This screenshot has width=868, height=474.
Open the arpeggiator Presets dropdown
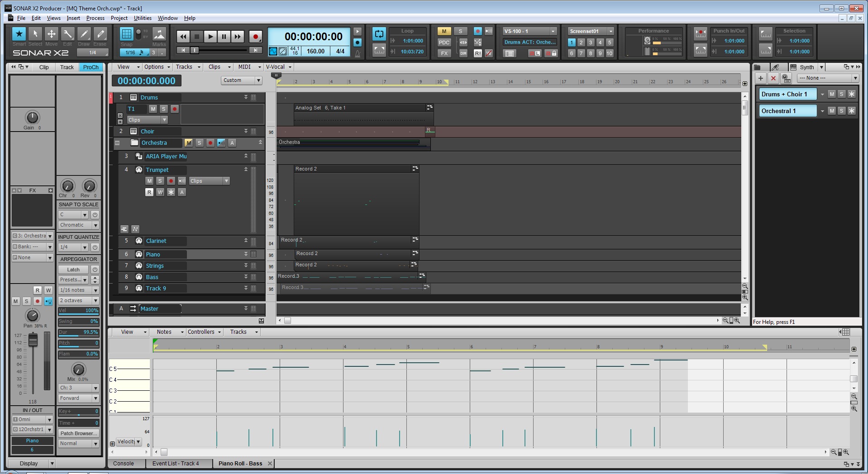pos(74,280)
